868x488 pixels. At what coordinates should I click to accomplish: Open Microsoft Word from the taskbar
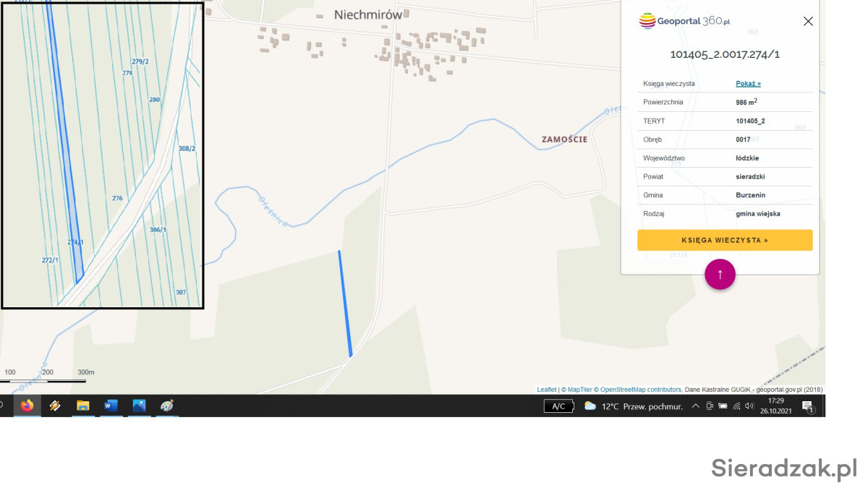tap(111, 406)
